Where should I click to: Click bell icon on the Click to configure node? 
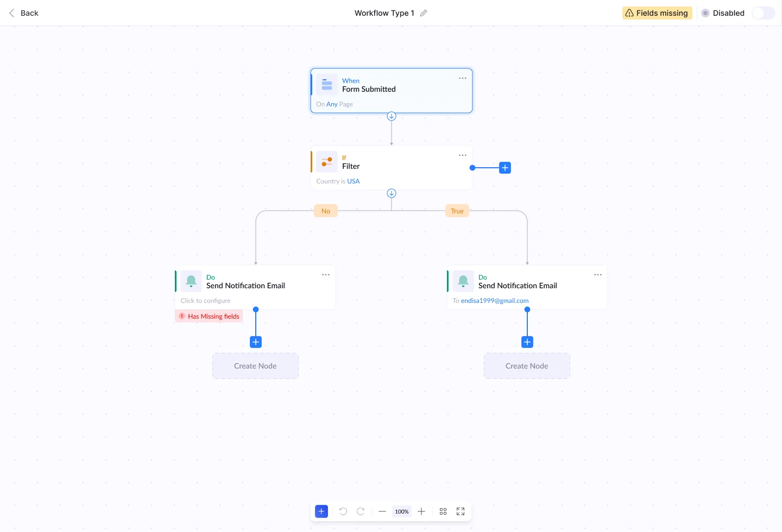191,281
